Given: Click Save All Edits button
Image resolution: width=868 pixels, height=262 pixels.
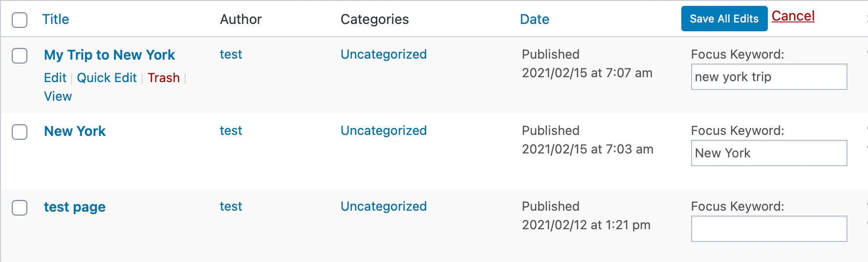Looking at the screenshot, I should pos(724,19).
